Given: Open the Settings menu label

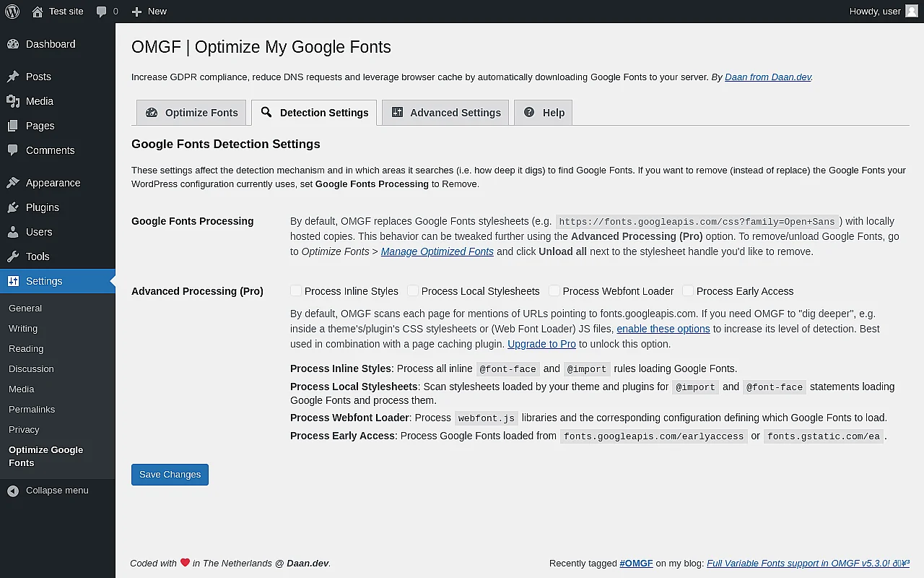Looking at the screenshot, I should tap(44, 281).
